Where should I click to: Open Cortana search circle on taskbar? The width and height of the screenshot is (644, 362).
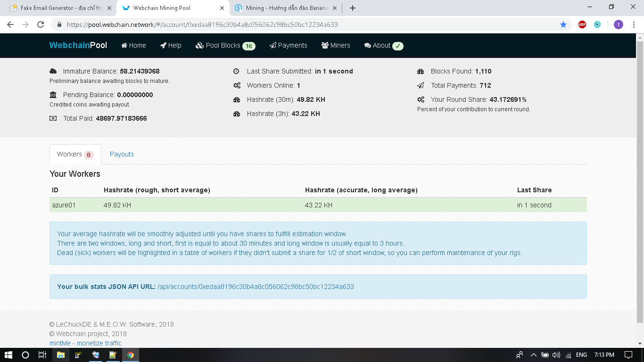[25, 355]
